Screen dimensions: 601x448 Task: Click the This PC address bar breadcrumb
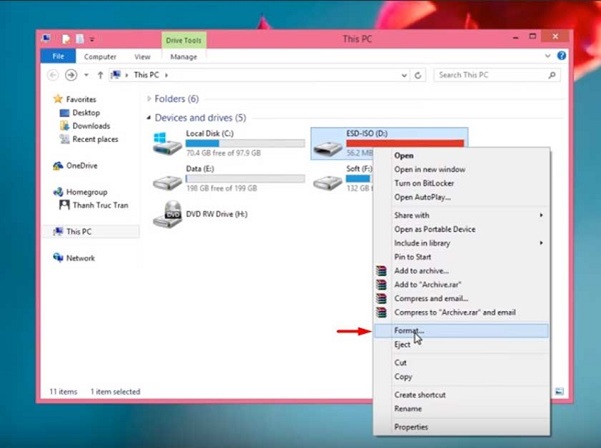pyautogui.click(x=146, y=75)
